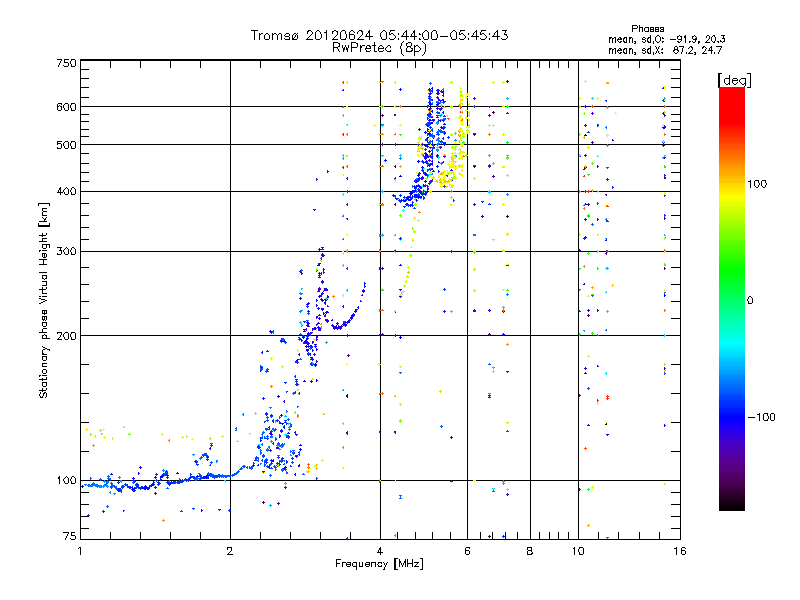Click the y-axis label '600'
The image size is (800, 600).
point(66,107)
